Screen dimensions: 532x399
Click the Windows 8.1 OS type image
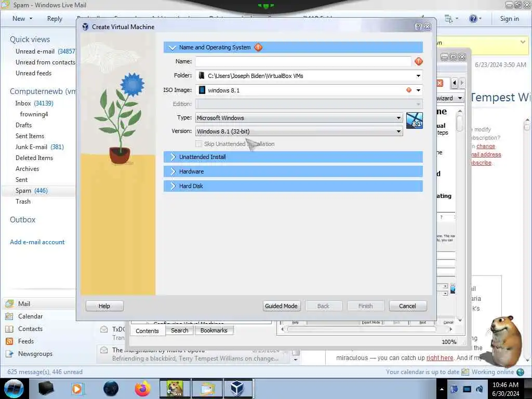point(414,121)
